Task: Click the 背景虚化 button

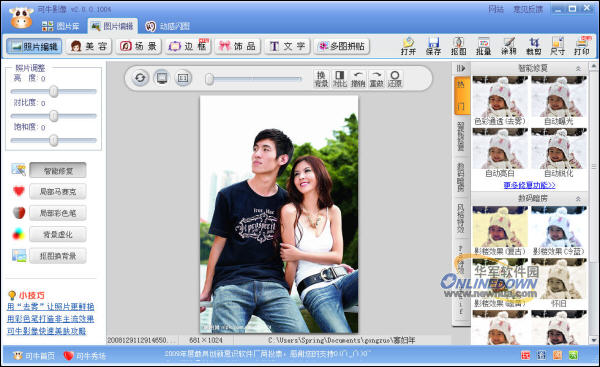Action: [x=58, y=234]
